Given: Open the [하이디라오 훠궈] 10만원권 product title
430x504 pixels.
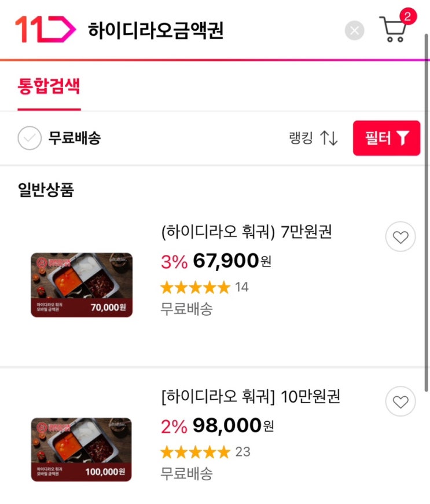Looking at the screenshot, I should pos(251,397).
